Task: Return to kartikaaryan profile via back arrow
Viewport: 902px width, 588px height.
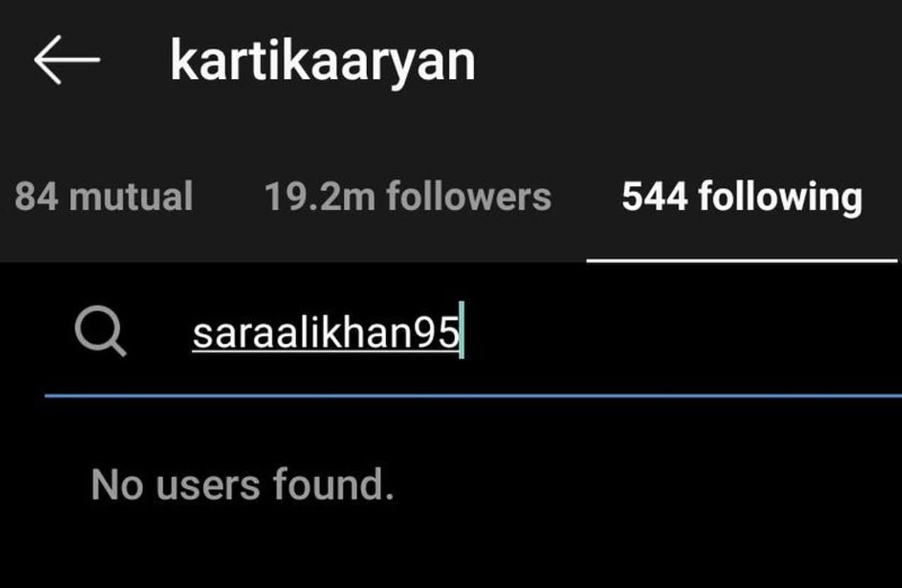Action: (x=67, y=60)
